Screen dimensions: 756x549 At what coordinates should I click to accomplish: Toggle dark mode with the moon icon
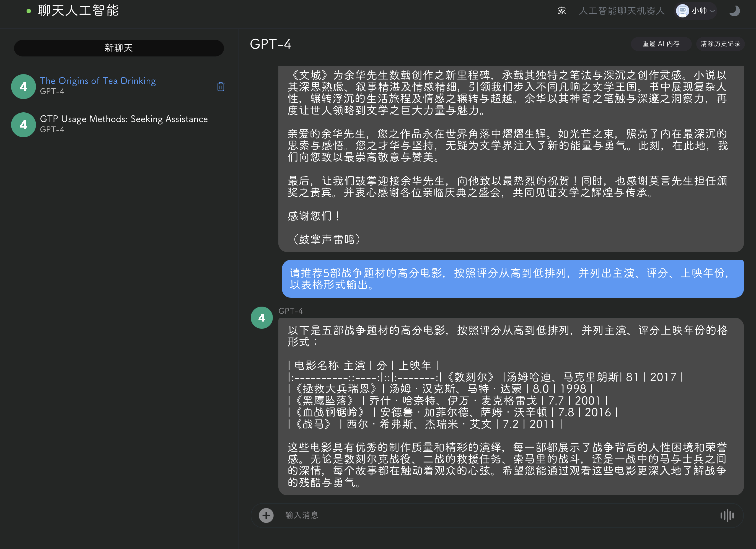point(734,11)
